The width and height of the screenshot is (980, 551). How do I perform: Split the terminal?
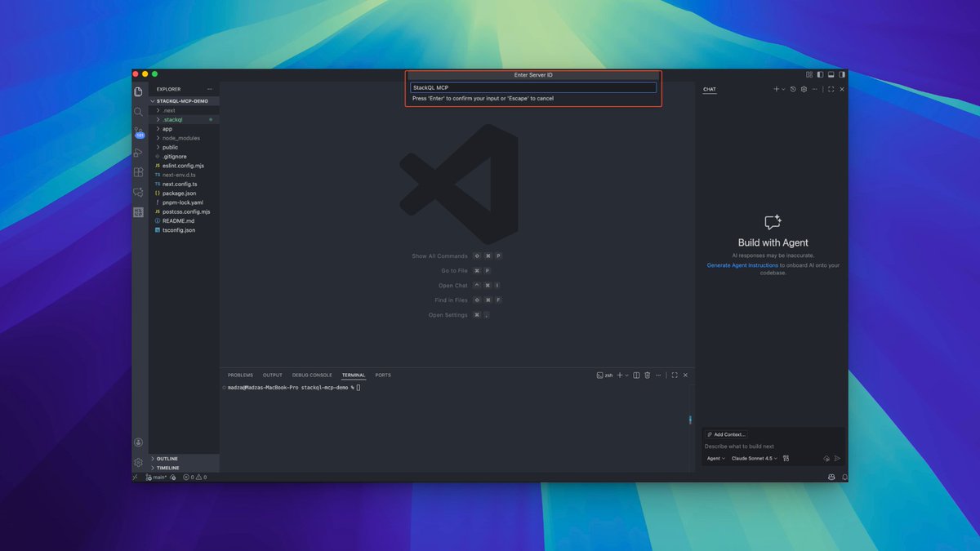tap(636, 375)
